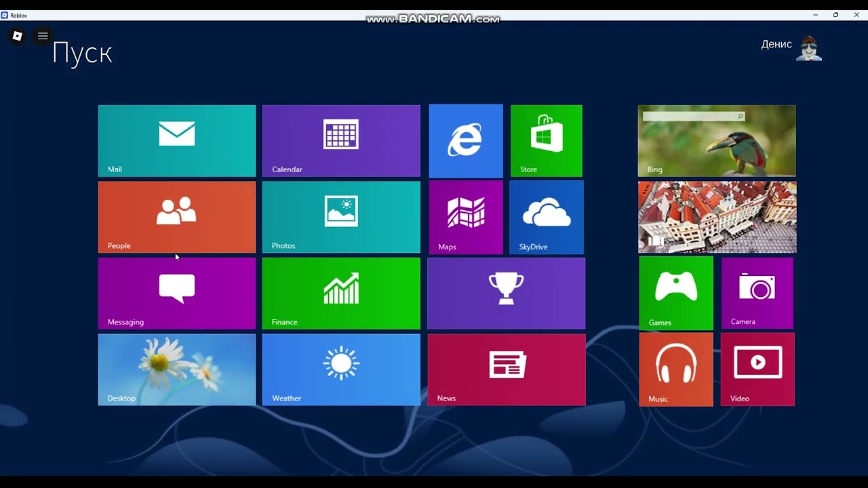Click the Денис user name

point(776,44)
